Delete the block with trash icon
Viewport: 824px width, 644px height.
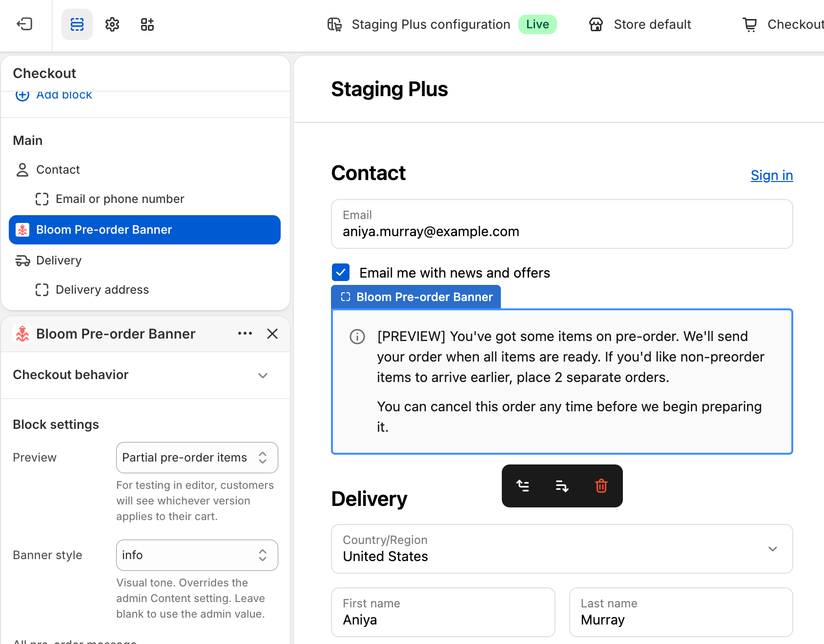pos(601,486)
